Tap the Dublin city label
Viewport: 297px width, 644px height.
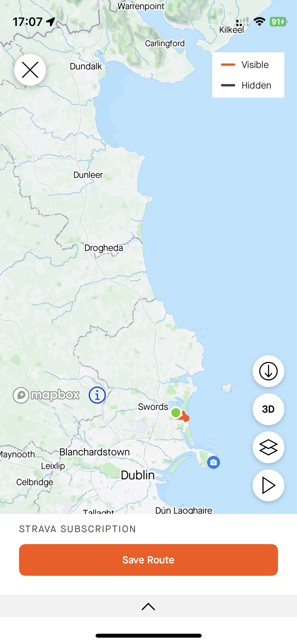coord(138,475)
